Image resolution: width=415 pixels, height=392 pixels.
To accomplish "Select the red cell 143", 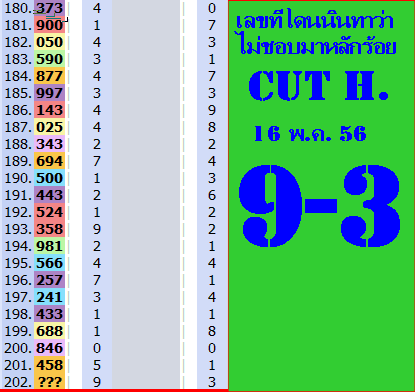I will click(x=49, y=110).
